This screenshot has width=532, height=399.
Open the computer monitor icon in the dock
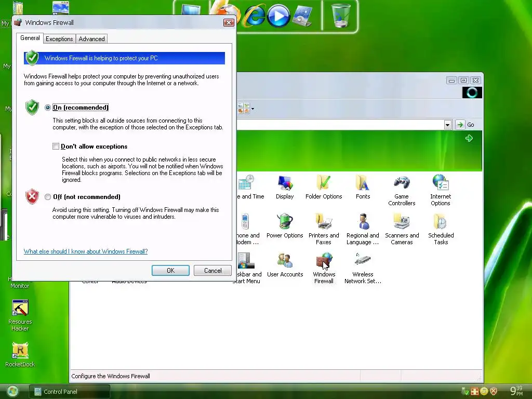(x=191, y=10)
